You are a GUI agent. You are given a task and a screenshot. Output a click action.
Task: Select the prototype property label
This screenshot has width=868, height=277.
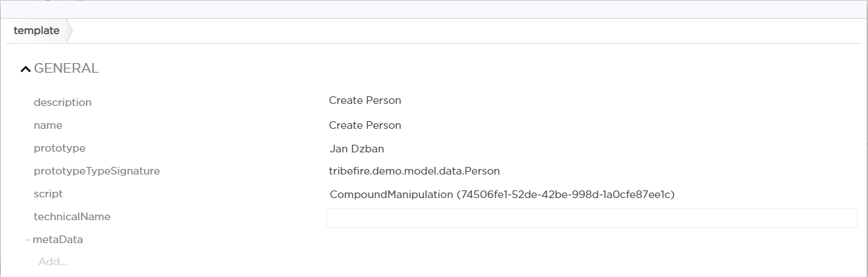point(60,148)
